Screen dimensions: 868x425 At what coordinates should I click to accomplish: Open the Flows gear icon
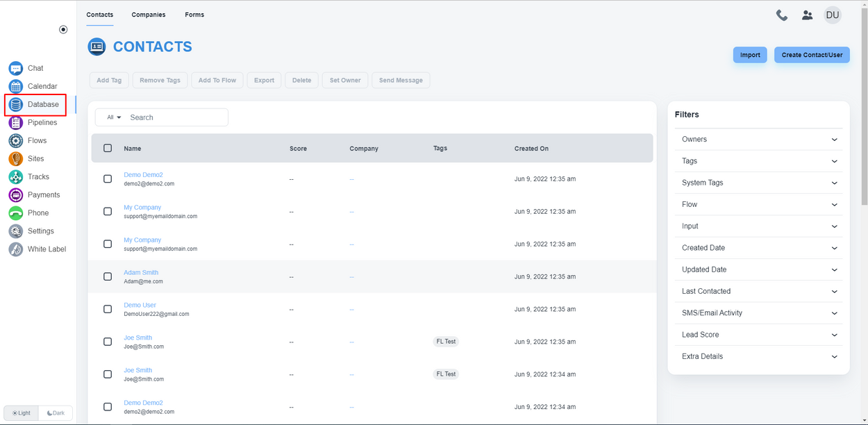point(16,140)
